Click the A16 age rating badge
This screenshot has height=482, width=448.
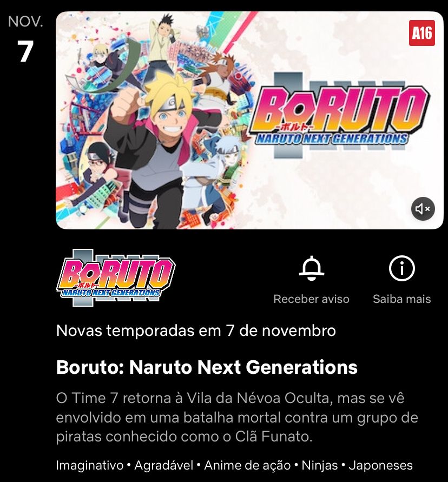tap(422, 33)
